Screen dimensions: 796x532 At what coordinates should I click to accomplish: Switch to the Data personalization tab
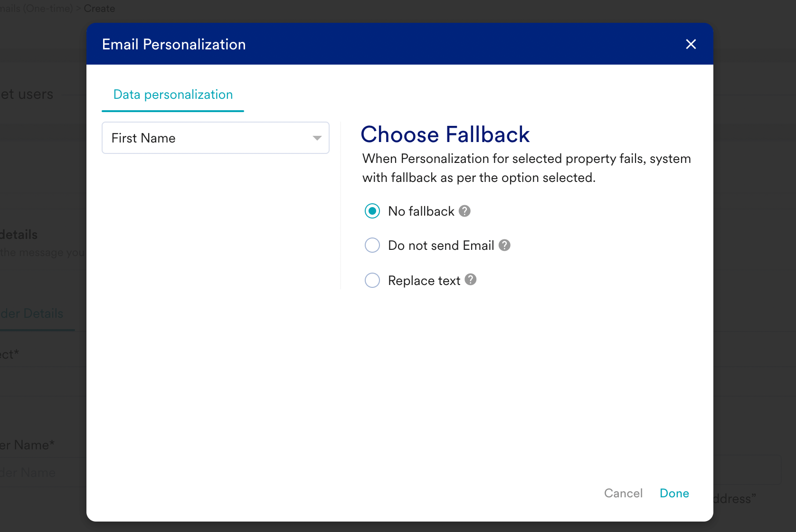pyautogui.click(x=173, y=95)
